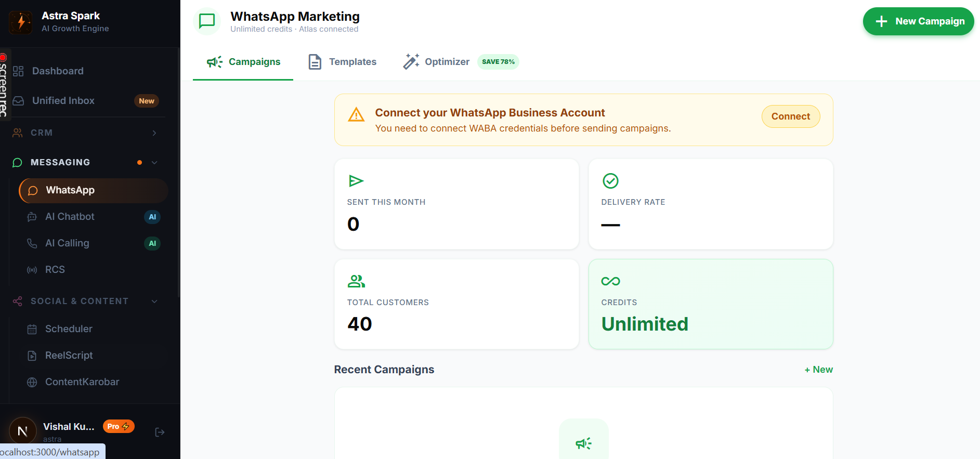Click the Optimizer magic wand icon
The width and height of the screenshot is (980, 459).
point(411,61)
